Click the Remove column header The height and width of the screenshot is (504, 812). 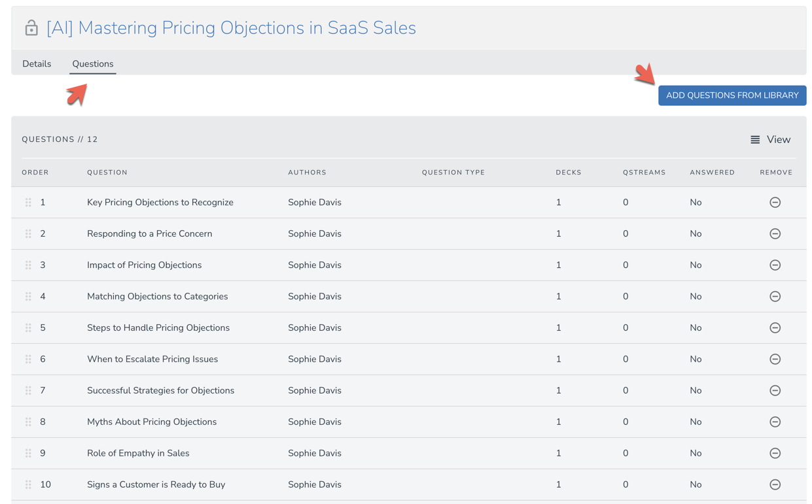click(776, 173)
